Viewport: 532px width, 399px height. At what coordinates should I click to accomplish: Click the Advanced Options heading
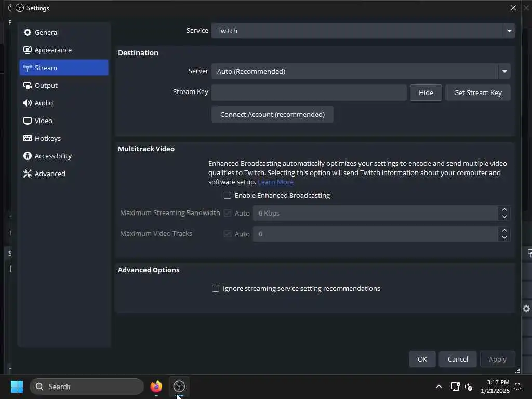[x=149, y=270]
